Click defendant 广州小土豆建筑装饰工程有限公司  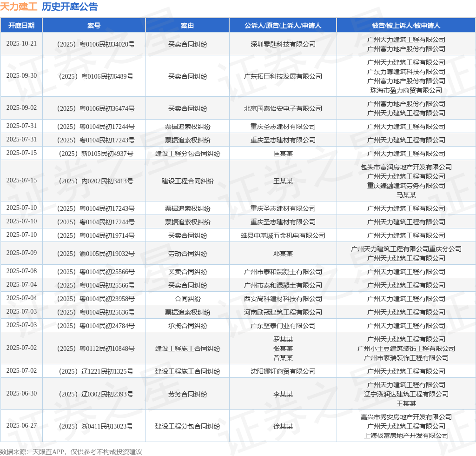click(x=406, y=349)
